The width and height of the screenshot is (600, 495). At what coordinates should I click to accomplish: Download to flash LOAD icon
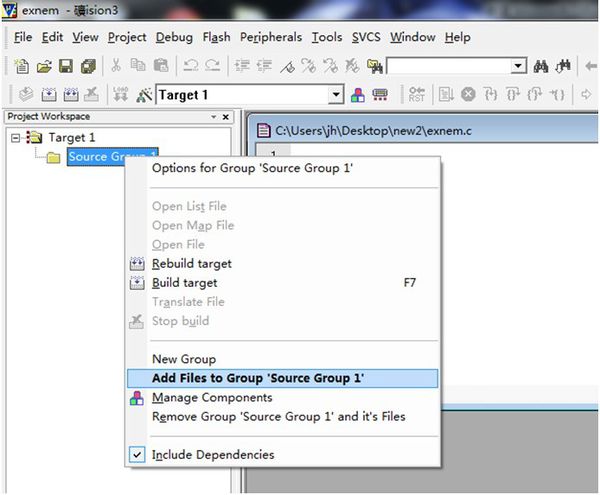pos(121,94)
